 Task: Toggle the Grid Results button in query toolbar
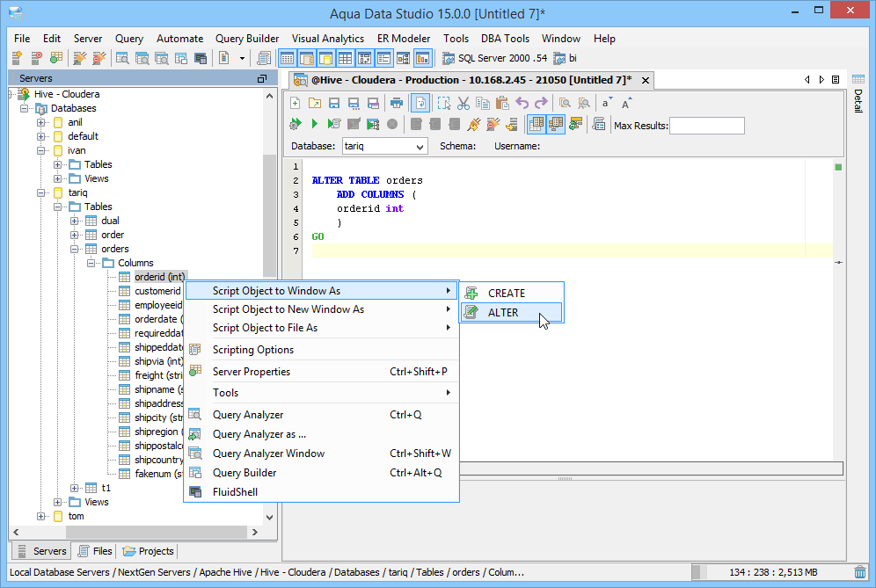click(537, 124)
